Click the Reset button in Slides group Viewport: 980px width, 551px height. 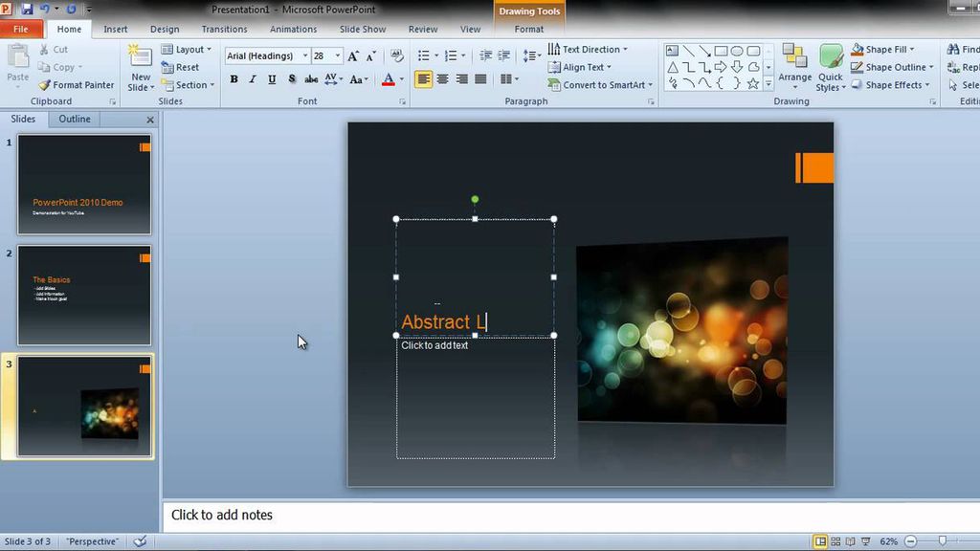tap(186, 67)
